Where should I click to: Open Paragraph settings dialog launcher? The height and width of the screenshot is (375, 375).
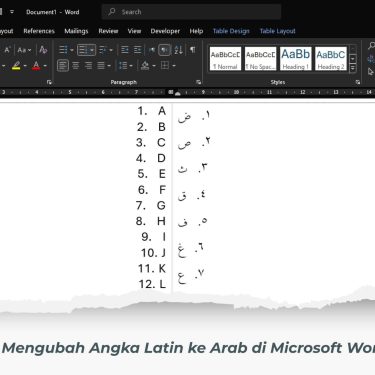(199, 82)
